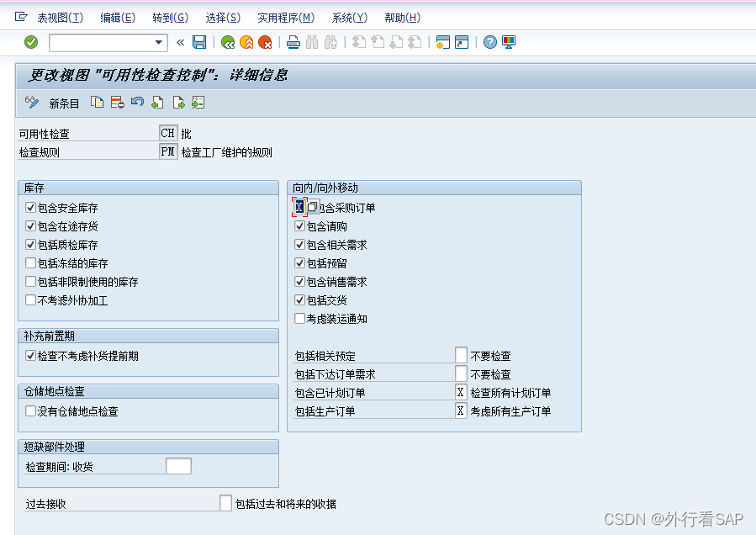
Task: Open Help with the question mark icon
Action: (490, 42)
